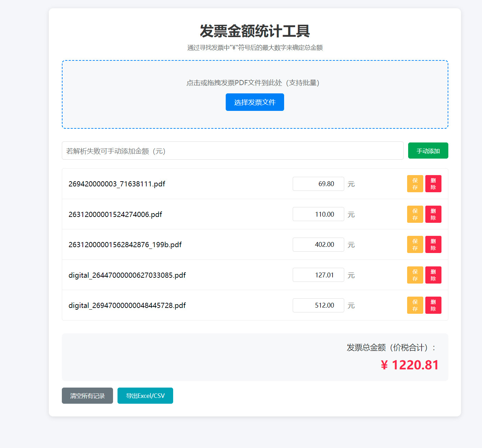Click the manual amount input field
Viewport: 482px width, 448px height.
tap(233, 150)
